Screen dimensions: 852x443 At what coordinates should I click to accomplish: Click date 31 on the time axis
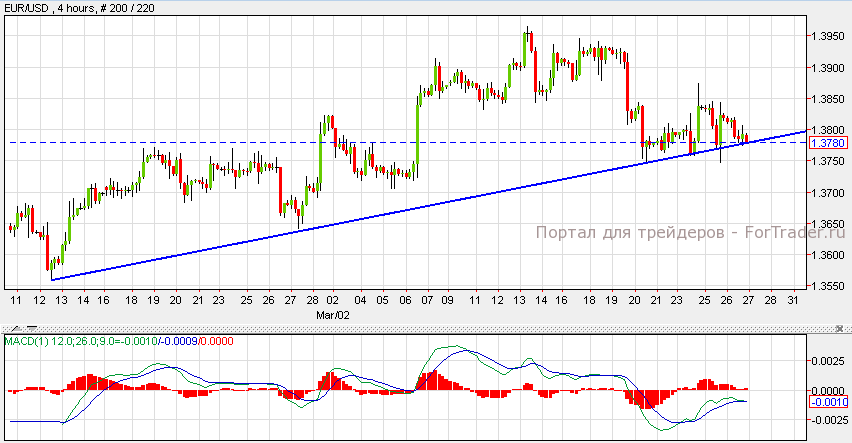tap(792, 300)
